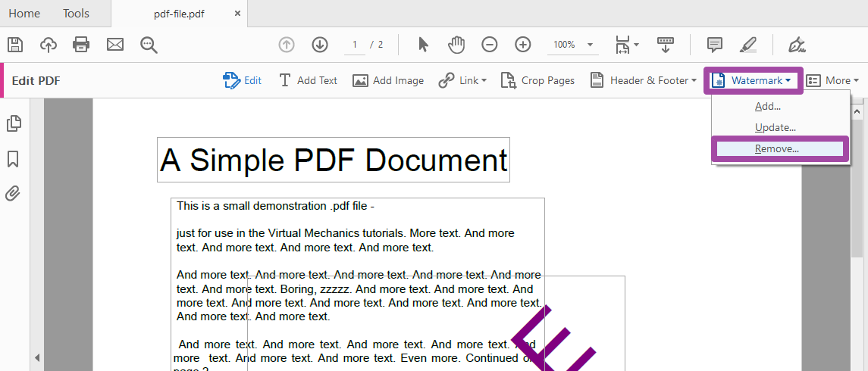Click the left pane expand arrow
This screenshot has width=868, height=371.
[38, 358]
